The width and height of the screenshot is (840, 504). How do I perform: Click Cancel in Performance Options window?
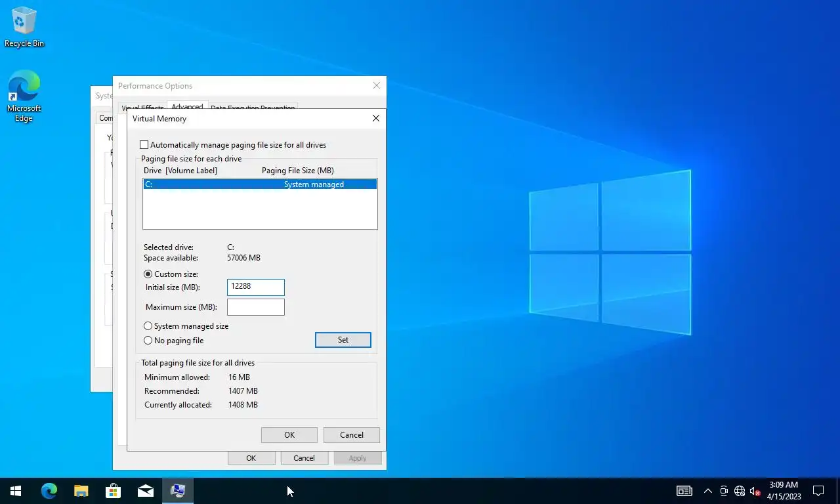(304, 458)
